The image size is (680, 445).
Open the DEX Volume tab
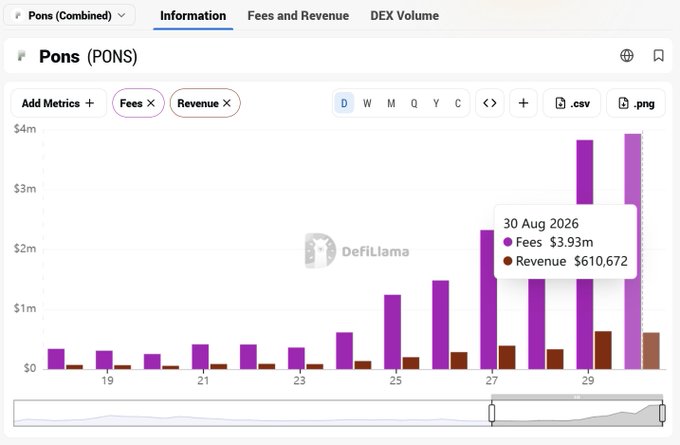point(404,16)
